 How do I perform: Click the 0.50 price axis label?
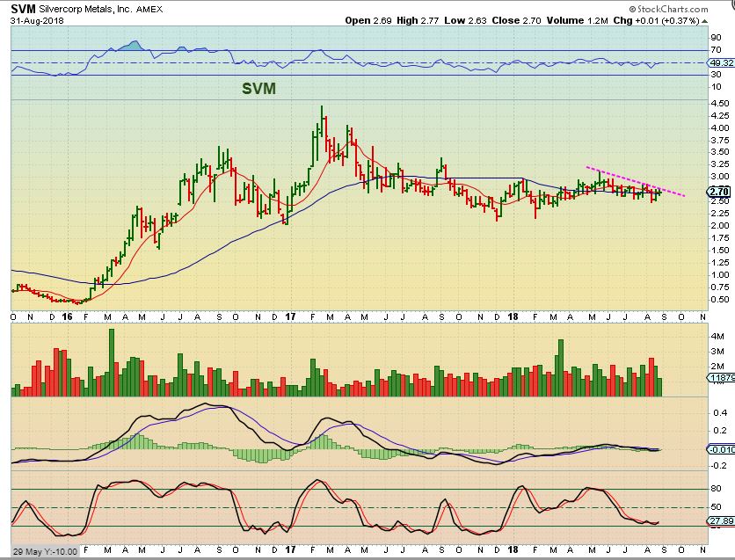coord(719,300)
